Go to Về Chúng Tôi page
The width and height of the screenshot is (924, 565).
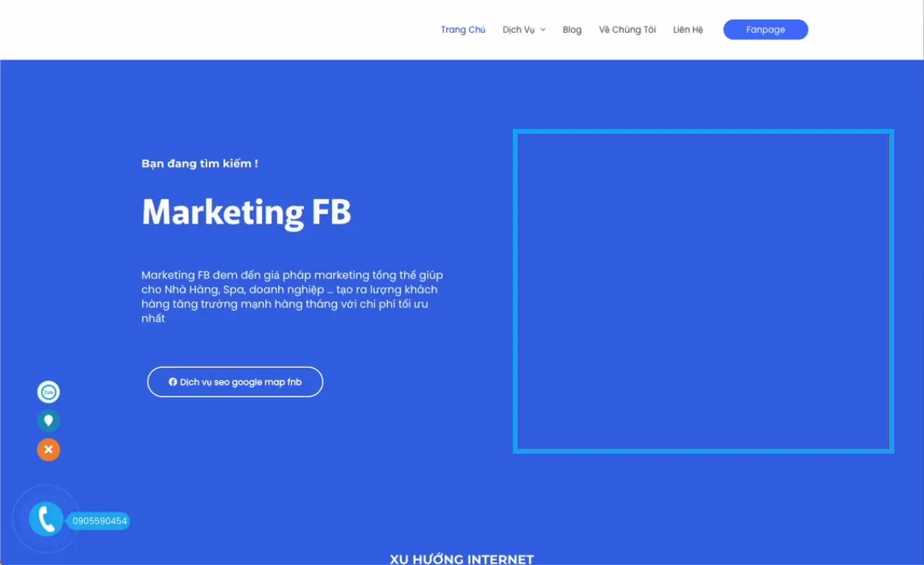[627, 29]
